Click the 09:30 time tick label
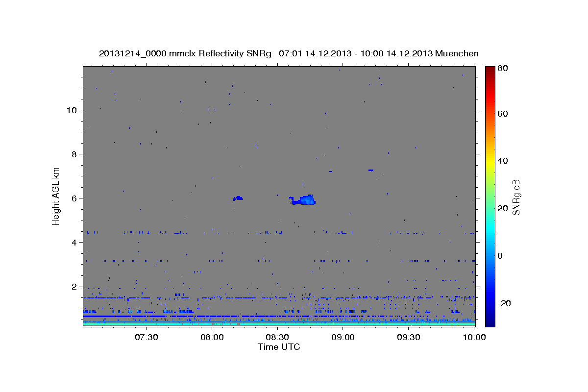The width and height of the screenshot is (588, 392). (x=409, y=338)
